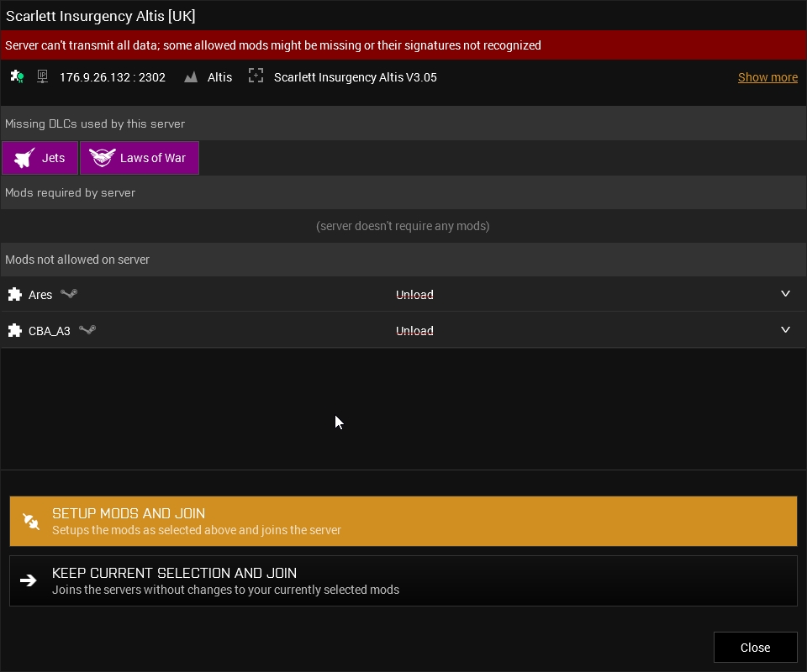
Task: Close the server dialog
Action: [x=755, y=648]
